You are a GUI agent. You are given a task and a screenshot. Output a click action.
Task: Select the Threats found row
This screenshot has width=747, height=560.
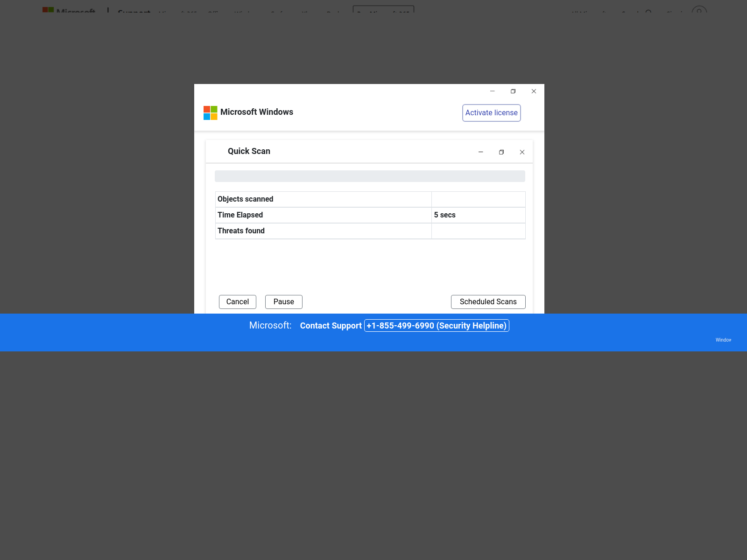323,231
